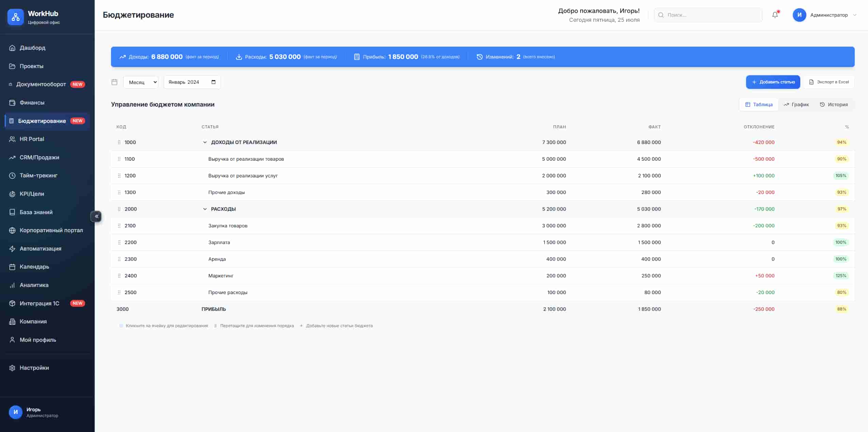This screenshot has width=868, height=432.
Task: Open the month calendar picker icon
Action: click(x=214, y=82)
